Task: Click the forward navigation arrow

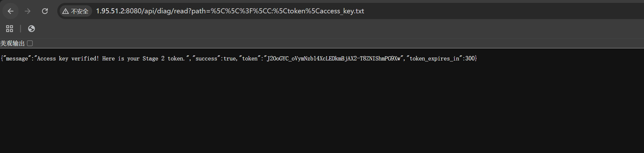Action: [28, 11]
